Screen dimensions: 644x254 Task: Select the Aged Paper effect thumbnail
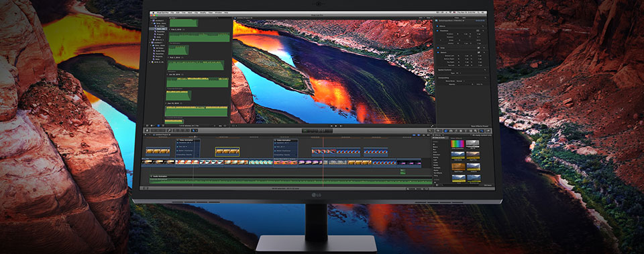click(458, 167)
